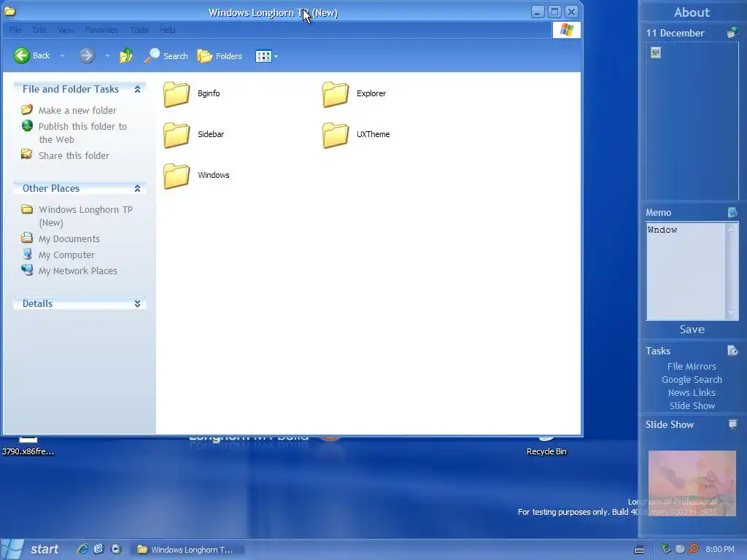Open the Tools menu

[139, 30]
